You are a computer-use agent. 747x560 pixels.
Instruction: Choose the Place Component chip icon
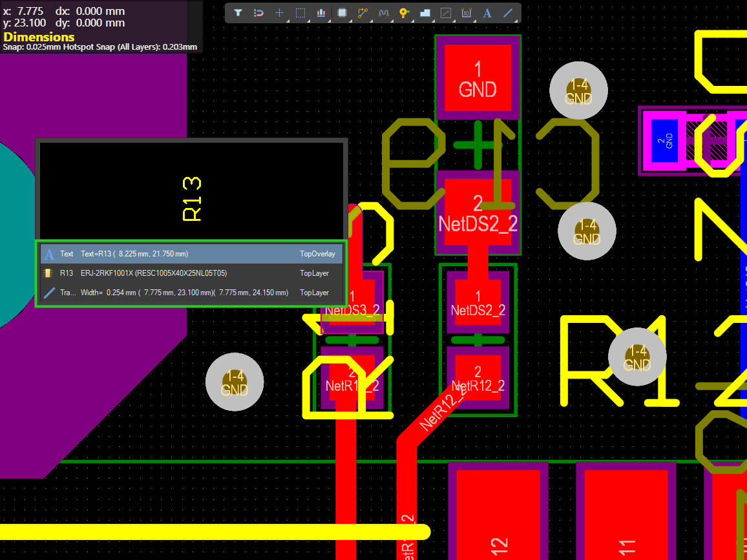click(342, 13)
